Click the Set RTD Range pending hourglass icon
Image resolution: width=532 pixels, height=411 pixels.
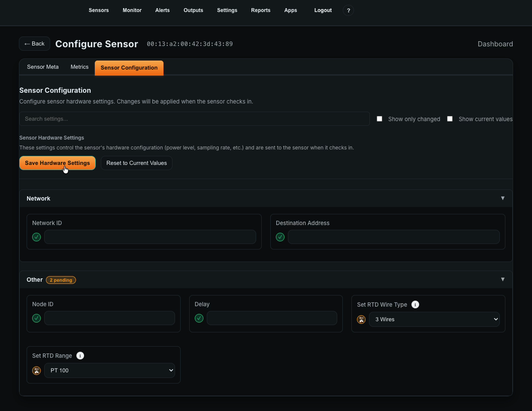pyautogui.click(x=36, y=371)
